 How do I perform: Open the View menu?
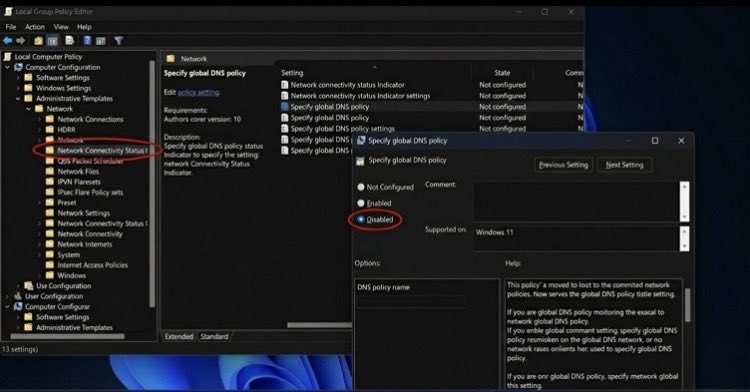coord(61,27)
